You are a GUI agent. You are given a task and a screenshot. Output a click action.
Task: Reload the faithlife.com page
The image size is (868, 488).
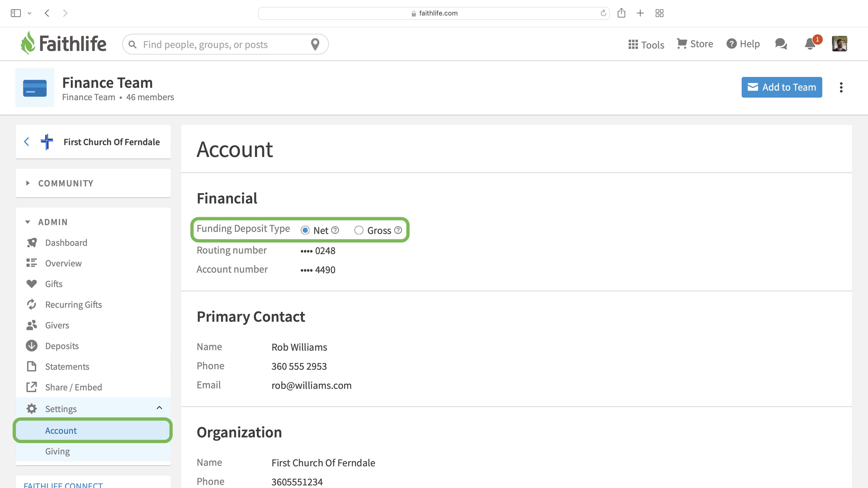(x=603, y=13)
